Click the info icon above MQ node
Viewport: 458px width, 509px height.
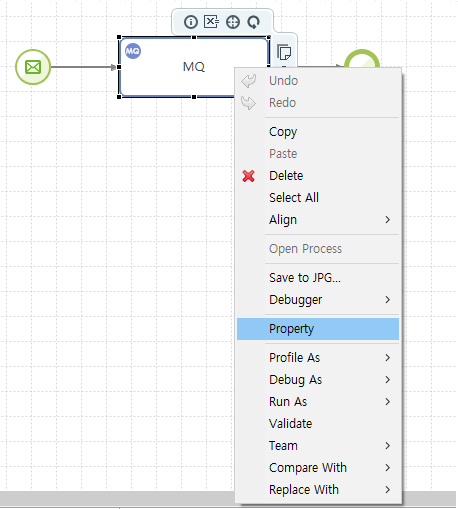[191, 22]
